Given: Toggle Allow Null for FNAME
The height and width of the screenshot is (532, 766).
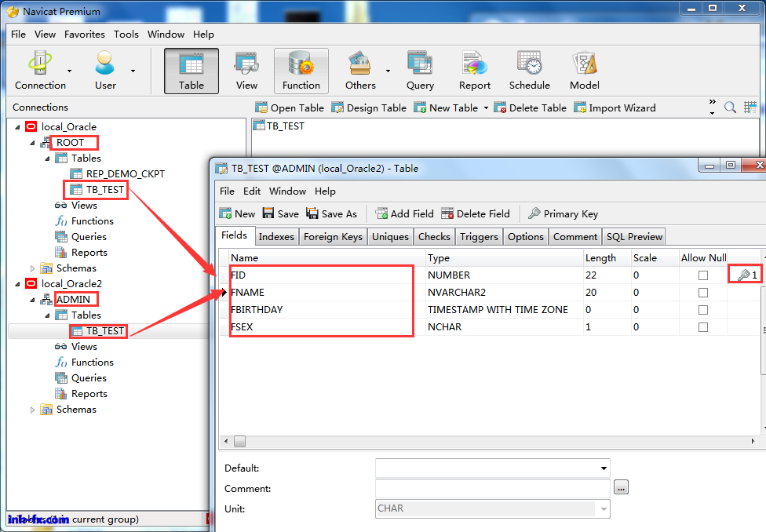Looking at the screenshot, I should coord(703,293).
